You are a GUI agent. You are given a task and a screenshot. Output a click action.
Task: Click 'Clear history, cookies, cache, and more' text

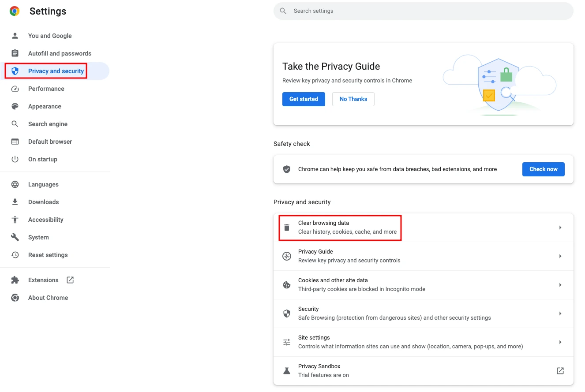coord(347,232)
